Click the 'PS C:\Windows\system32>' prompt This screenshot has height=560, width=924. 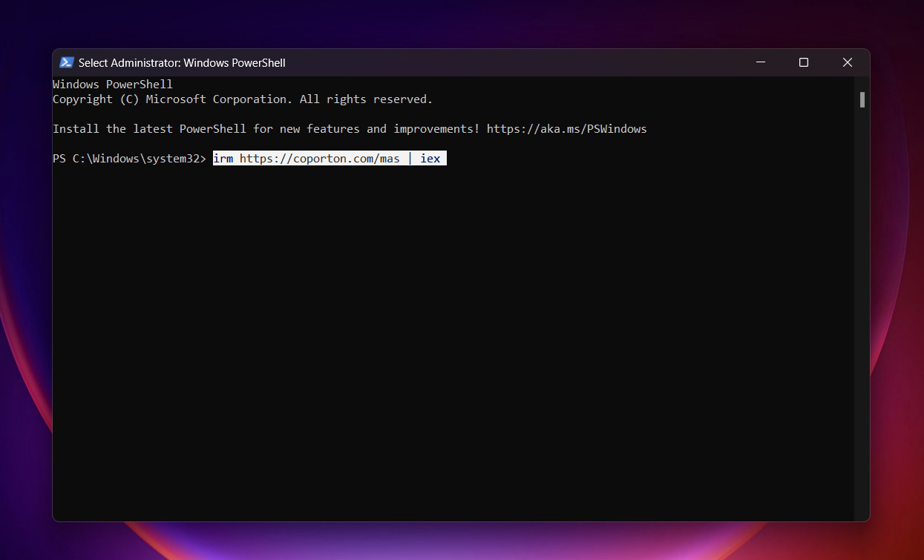pos(128,159)
